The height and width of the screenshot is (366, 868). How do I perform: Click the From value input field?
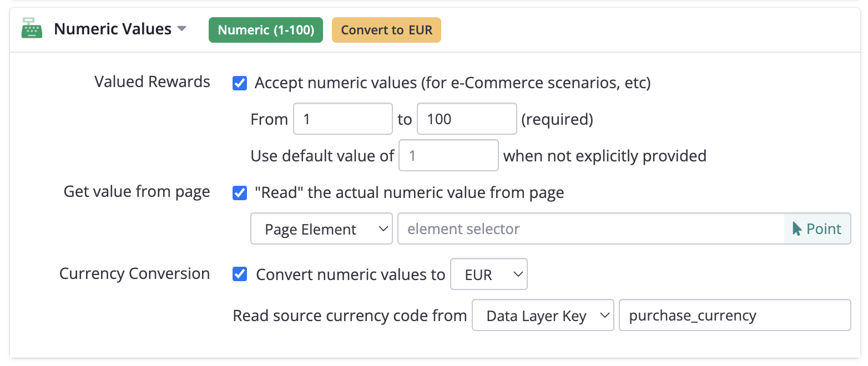[x=342, y=119]
